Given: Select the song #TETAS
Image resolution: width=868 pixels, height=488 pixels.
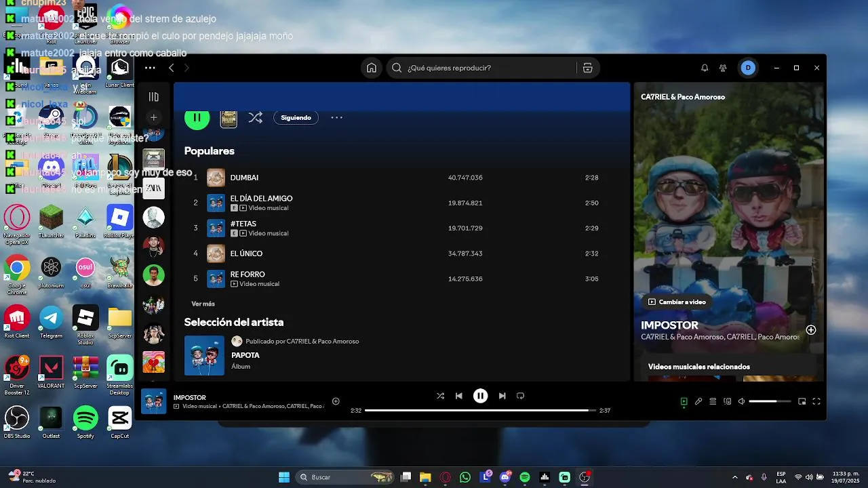Looking at the screenshot, I should coord(243,224).
